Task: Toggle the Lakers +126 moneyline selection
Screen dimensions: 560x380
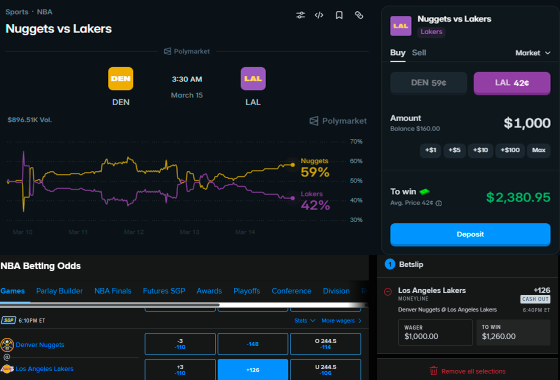Action: tap(253, 370)
